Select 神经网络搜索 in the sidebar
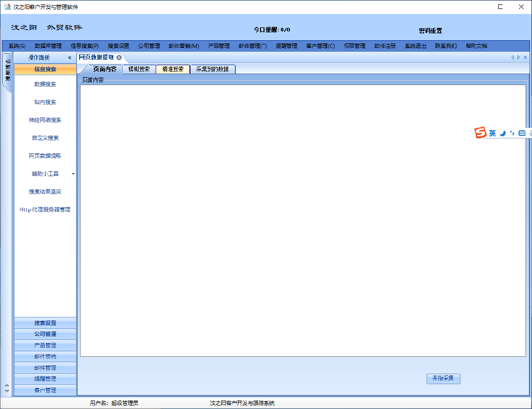Image resolution: width=532 pixels, height=409 pixels. [x=45, y=120]
